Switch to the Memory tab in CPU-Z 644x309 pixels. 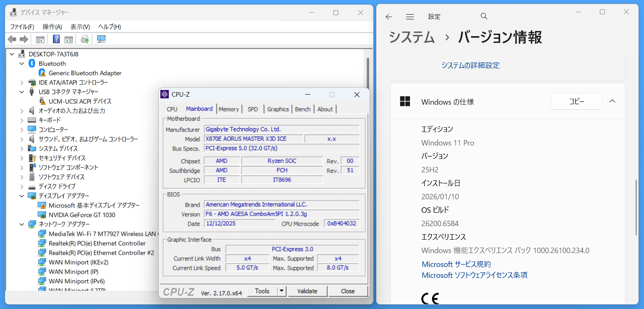point(229,109)
